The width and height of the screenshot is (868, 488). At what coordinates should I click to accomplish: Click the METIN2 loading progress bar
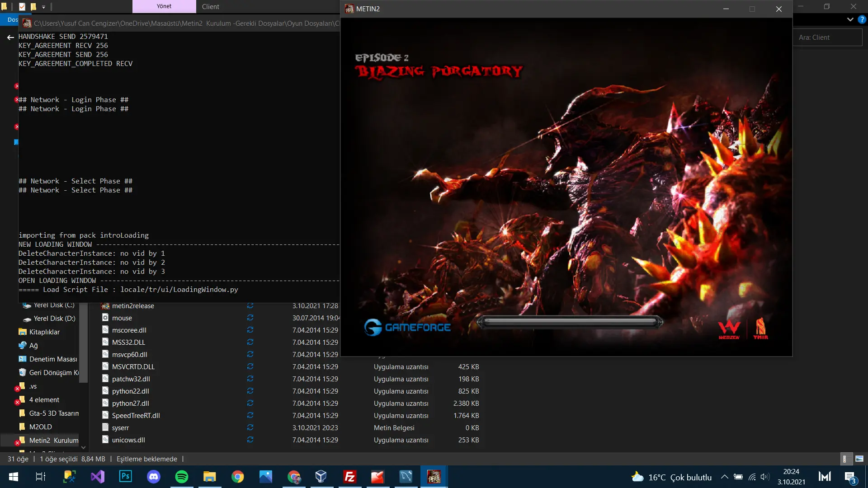570,322
